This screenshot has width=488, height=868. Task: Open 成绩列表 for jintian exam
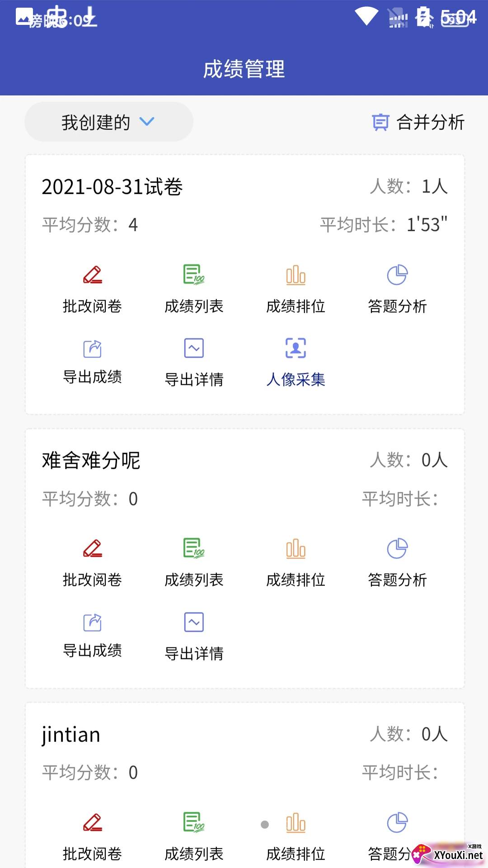(194, 835)
